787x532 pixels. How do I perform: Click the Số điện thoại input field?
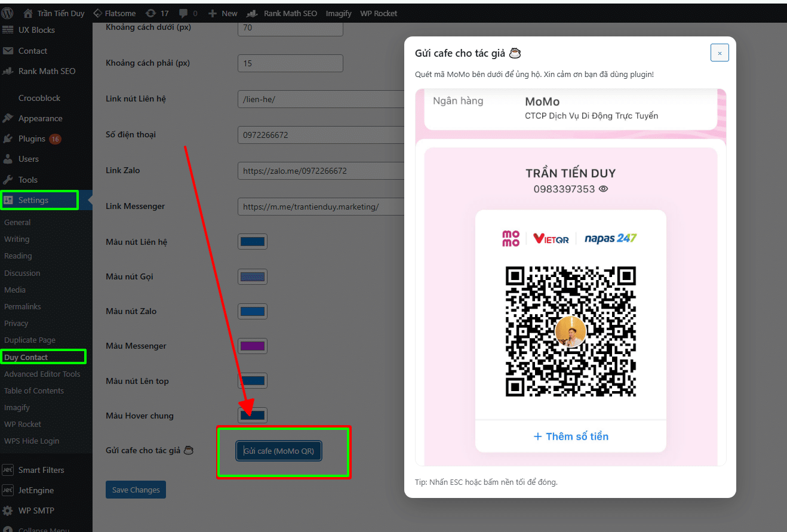click(x=320, y=135)
